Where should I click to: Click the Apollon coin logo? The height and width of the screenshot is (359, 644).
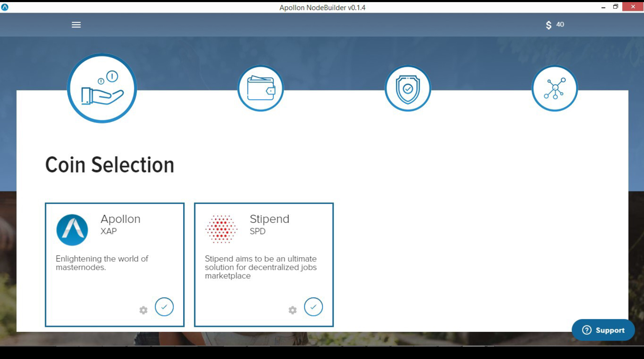pyautogui.click(x=72, y=230)
